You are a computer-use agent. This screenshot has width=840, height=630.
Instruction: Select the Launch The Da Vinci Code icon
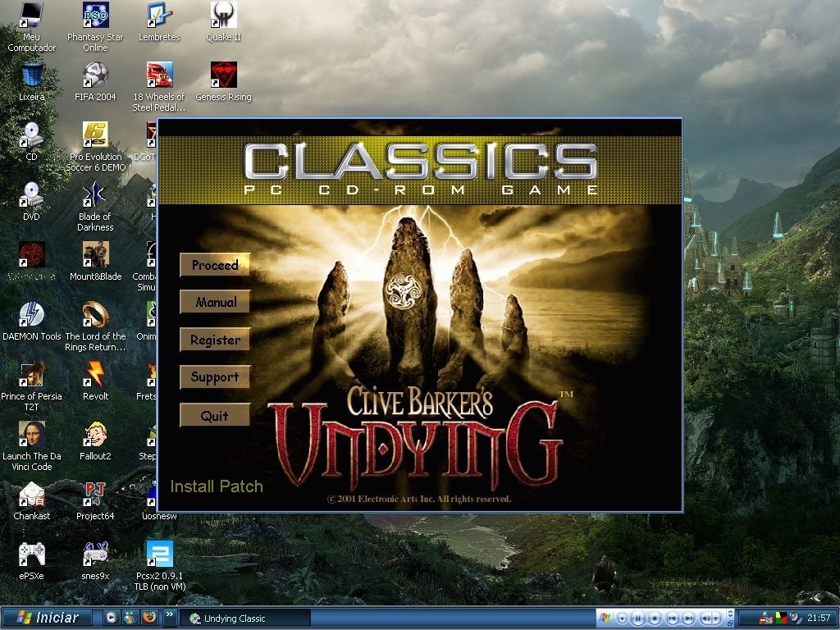click(x=32, y=445)
